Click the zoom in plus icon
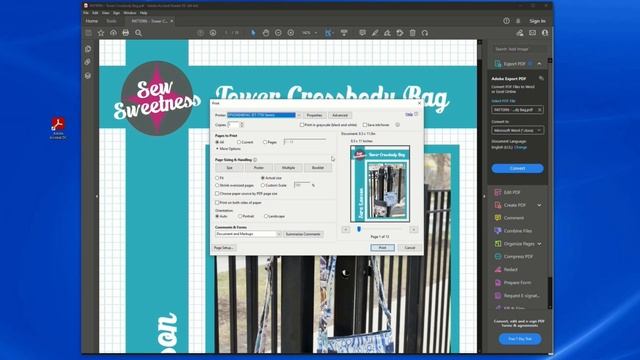The width and height of the screenshot is (640, 360). pyautogui.click(x=291, y=33)
